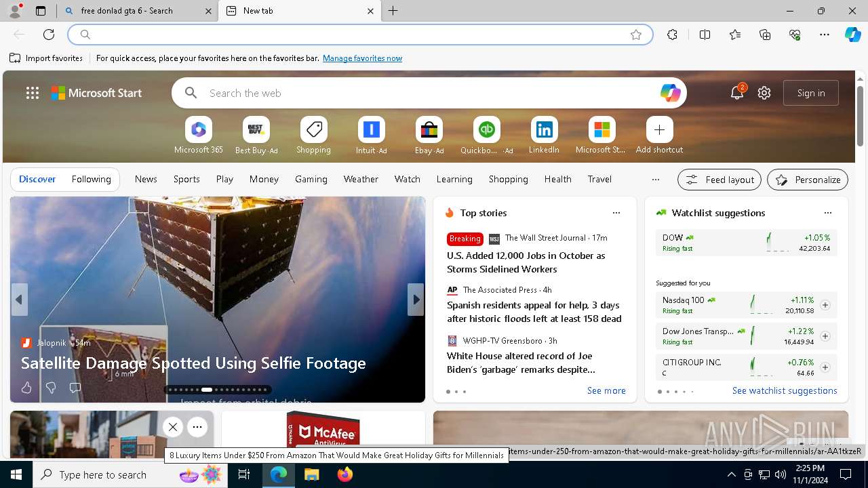868x488 pixels.
Task: Open Browser essentials heart icon
Action: pyautogui.click(x=795, y=35)
